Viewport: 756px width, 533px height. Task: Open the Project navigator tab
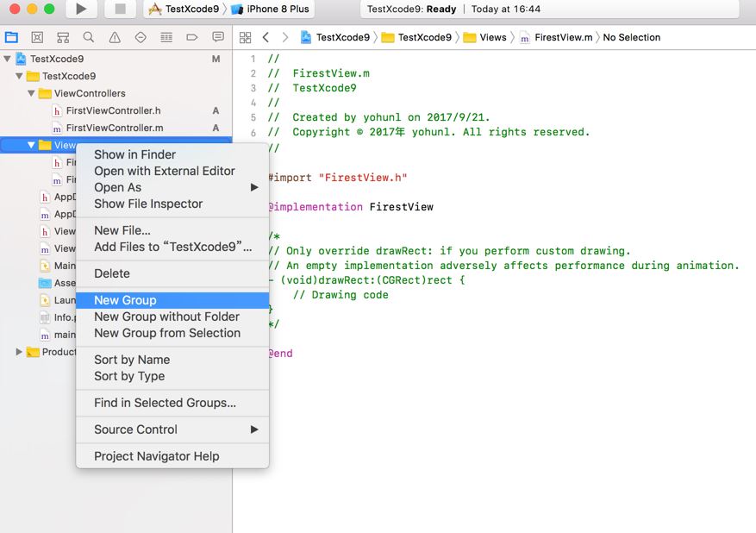click(11, 37)
